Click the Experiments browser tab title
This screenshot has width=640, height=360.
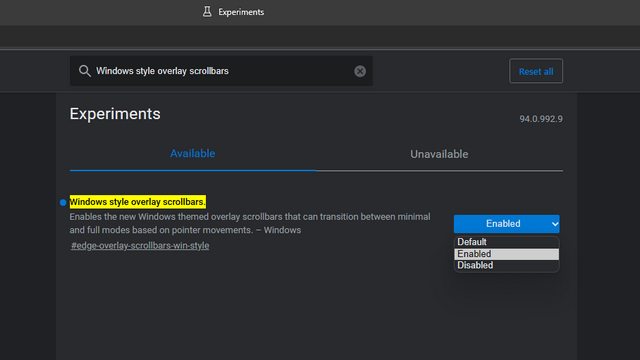pyautogui.click(x=241, y=12)
